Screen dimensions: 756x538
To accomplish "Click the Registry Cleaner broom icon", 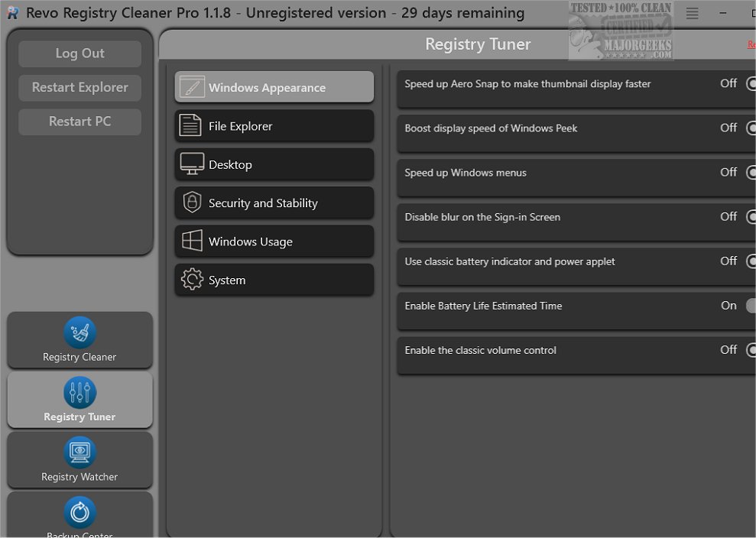I will click(79, 332).
